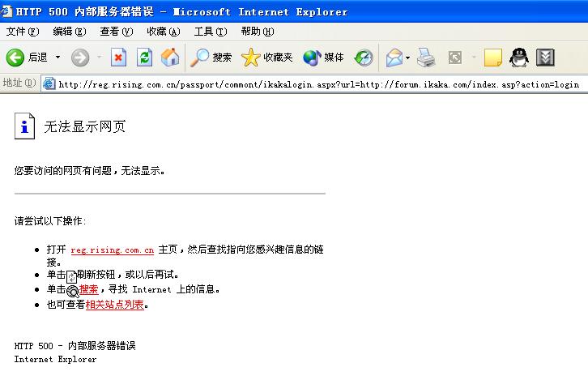The width and height of the screenshot is (588, 380).
Task: Open the 媒体 media toolbar button
Action: (323, 58)
